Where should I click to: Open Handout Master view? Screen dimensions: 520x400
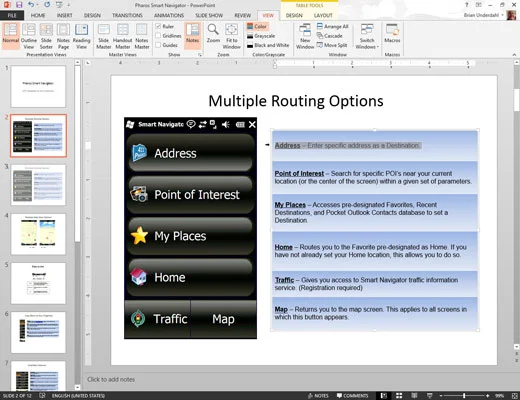[x=123, y=37]
